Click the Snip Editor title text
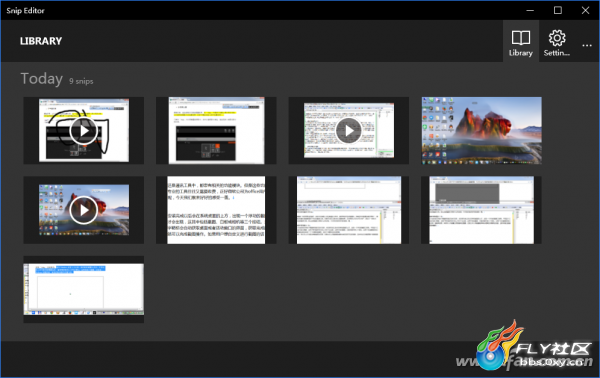The width and height of the screenshot is (600, 378). [x=25, y=11]
